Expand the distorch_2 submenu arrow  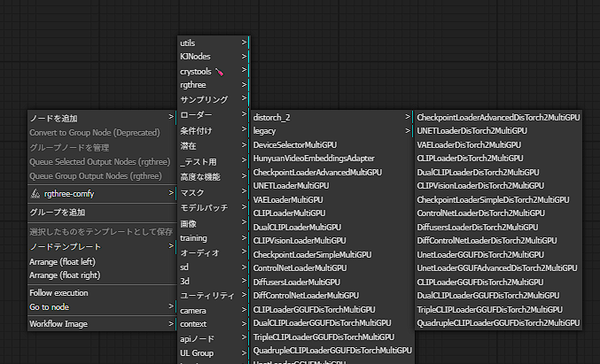408,117
